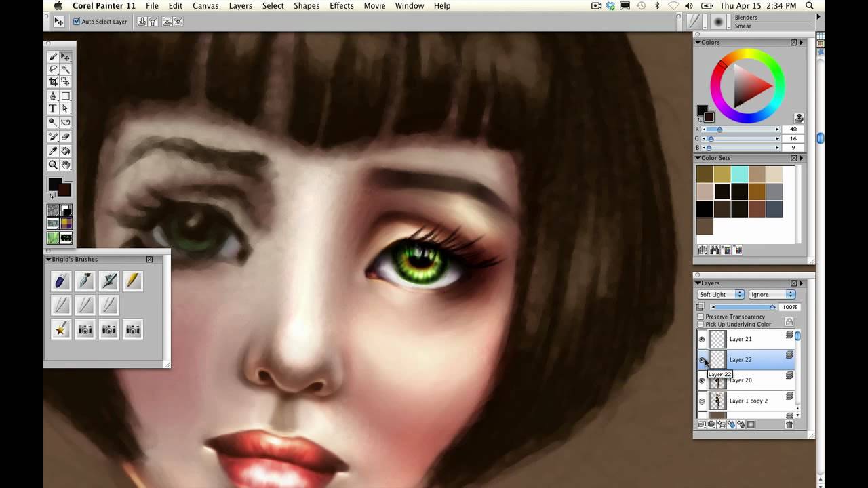Open the File menu
Image resolution: width=868 pixels, height=488 pixels.
click(152, 6)
